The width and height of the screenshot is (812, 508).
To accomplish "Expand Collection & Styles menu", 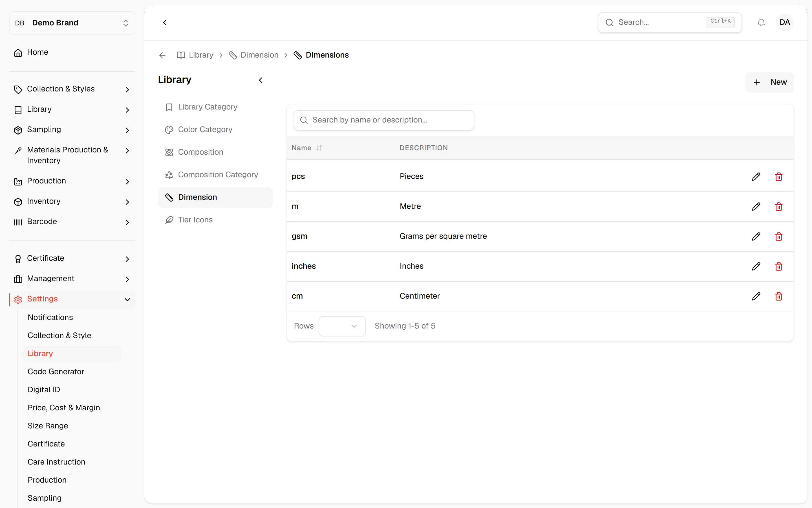I will 72,89.
